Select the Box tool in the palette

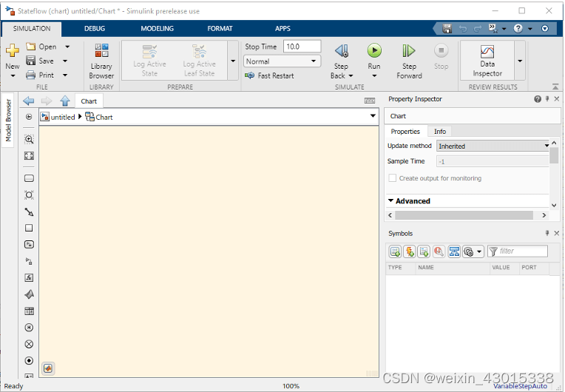(29, 228)
